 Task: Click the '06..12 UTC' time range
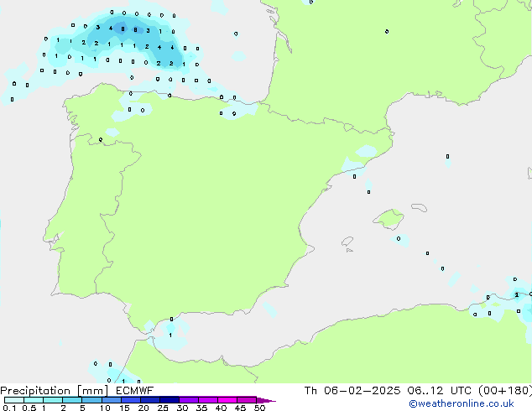tap(439, 391)
